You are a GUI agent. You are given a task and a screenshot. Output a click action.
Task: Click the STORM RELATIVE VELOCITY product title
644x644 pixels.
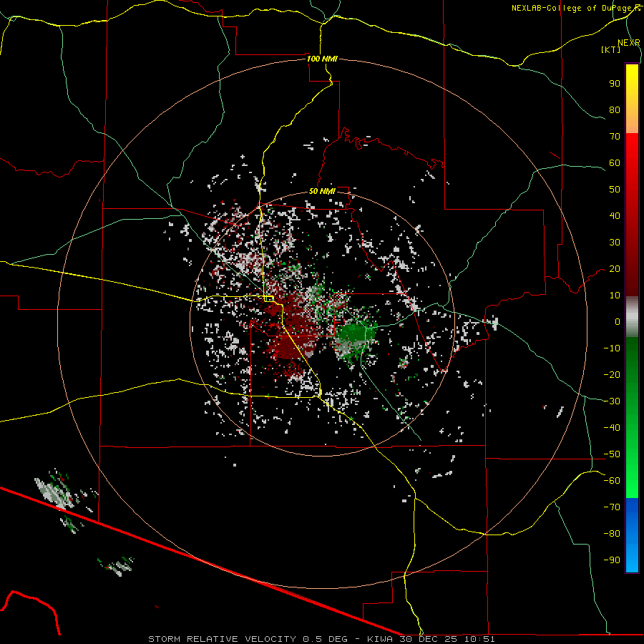click(222, 639)
